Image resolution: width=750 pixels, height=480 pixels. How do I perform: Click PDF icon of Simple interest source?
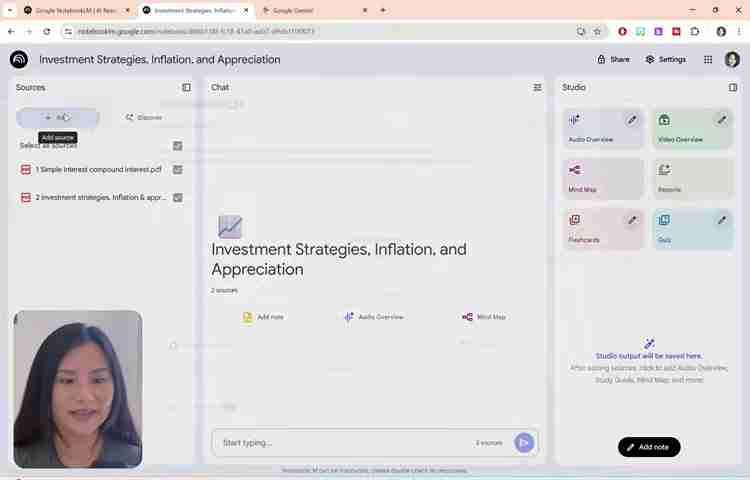[26, 170]
